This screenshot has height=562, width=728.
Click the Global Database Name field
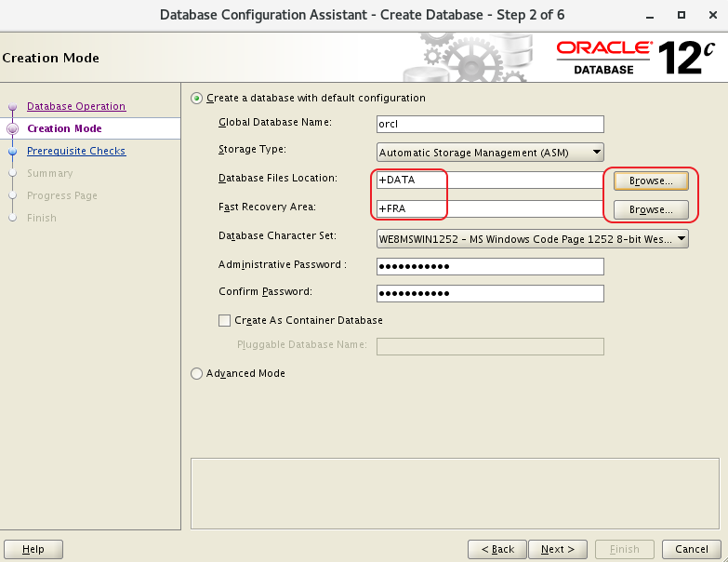click(490, 124)
